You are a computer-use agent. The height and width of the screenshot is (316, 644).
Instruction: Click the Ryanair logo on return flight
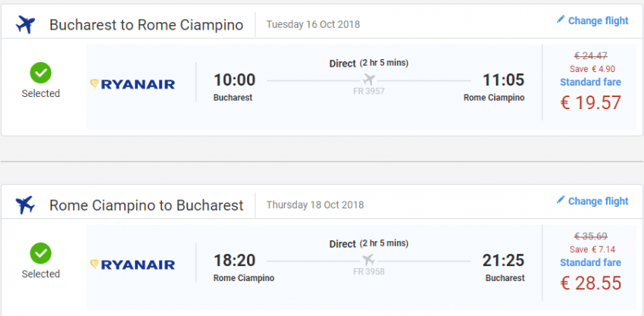click(x=133, y=264)
